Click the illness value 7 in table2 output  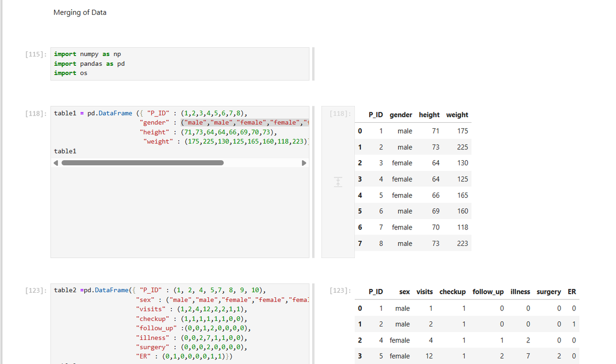tap(528, 356)
